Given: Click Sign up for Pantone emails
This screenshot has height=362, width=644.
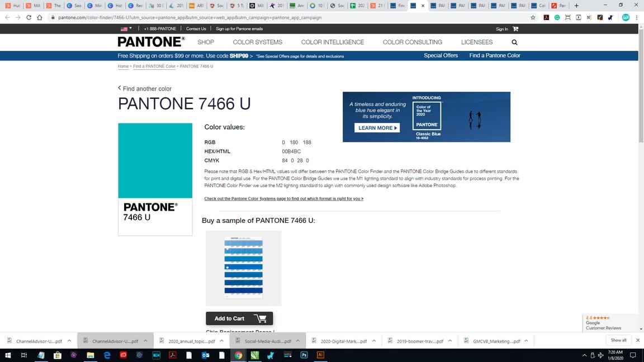Looking at the screenshot, I should (x=239, y=28).
